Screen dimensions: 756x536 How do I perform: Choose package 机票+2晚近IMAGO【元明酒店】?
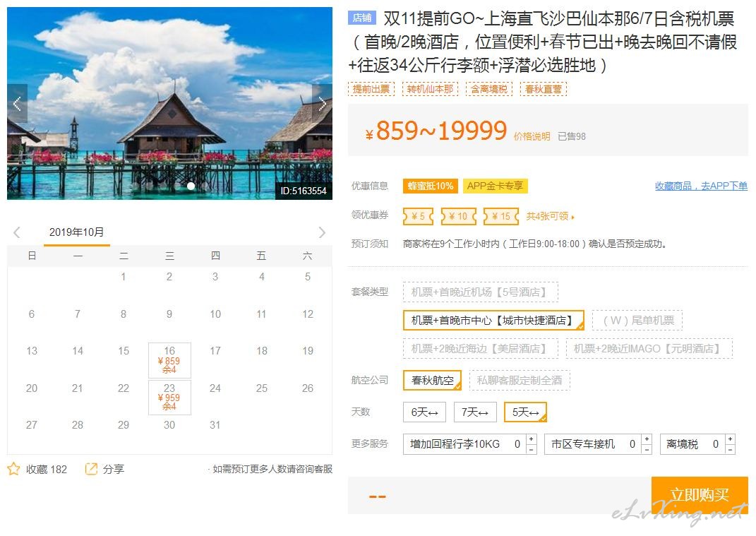(x=649, y=348)
